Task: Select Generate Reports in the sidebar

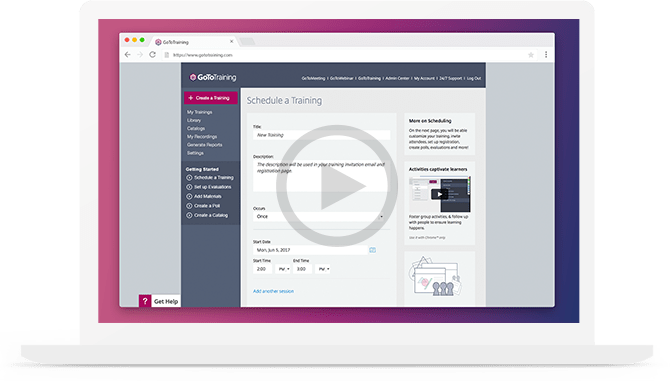Action: 204,145
